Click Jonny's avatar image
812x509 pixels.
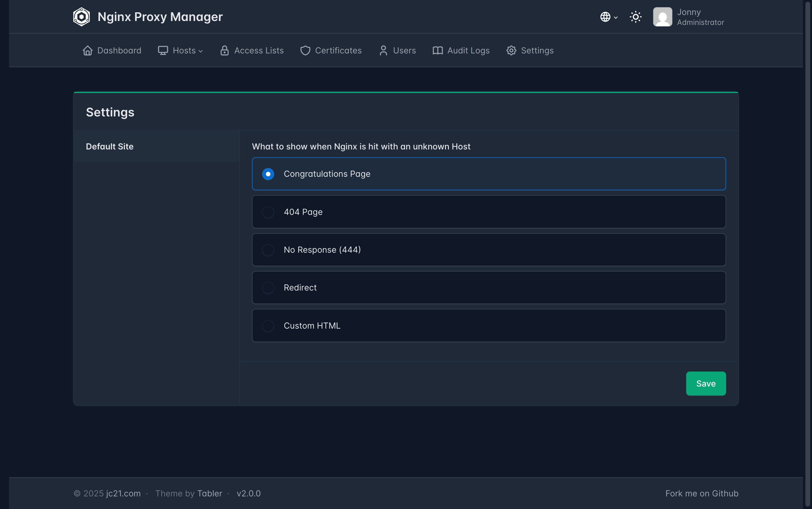click(x=662, y=17)
